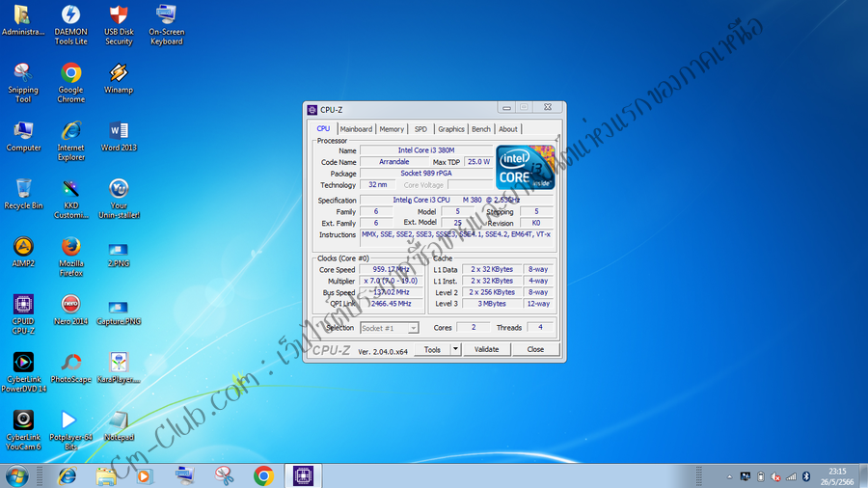Open the Memory tab in CPU-Z

coord(392,129)
